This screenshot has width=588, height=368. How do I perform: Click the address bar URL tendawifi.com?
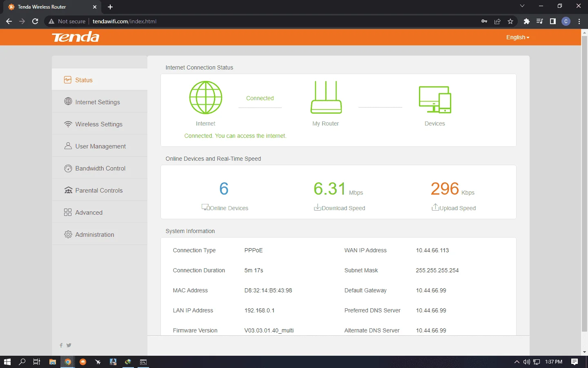coord(125,21)
